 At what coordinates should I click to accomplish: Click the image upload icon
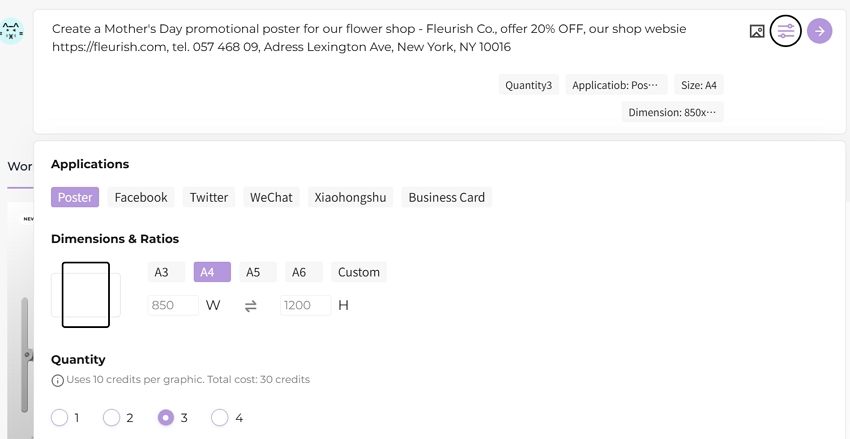(757, 31)
